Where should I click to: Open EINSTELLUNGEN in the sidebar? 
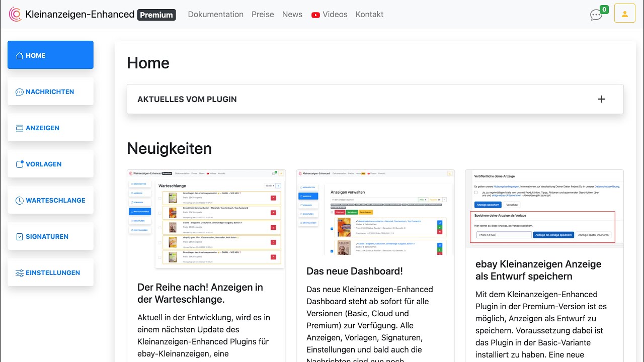tap(50, 273)
